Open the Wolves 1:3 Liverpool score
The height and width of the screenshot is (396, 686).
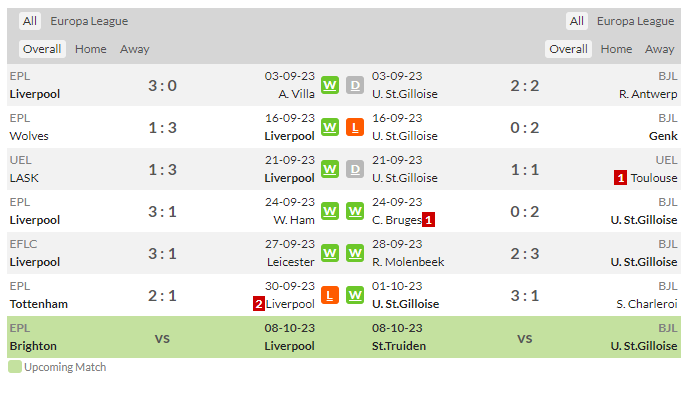coord(162,127)
